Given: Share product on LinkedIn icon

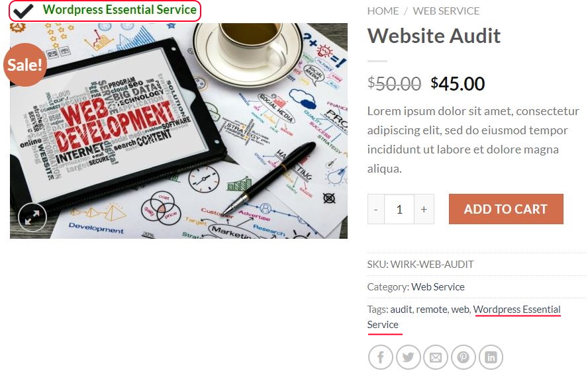Looking at the screenshot, I should tap(491, 357).
